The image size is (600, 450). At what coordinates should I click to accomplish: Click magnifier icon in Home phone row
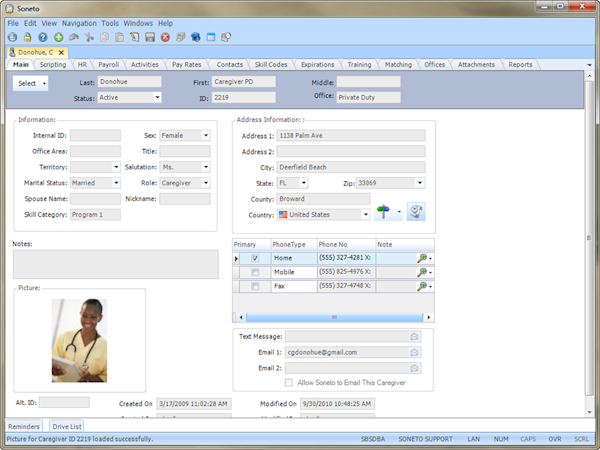click(424, 258)
